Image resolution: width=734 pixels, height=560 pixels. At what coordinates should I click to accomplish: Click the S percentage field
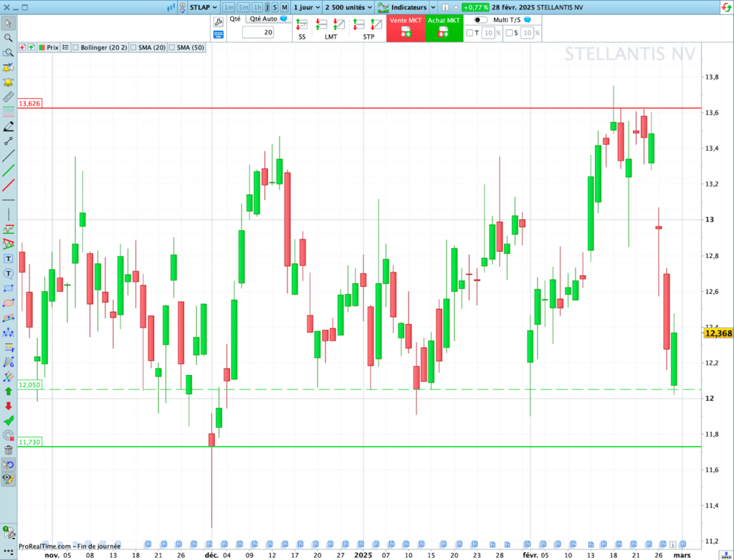528,33
